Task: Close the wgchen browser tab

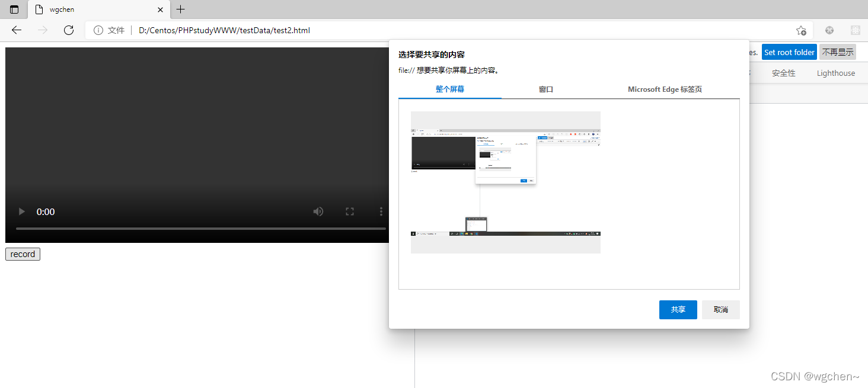Action: [160, 9]
